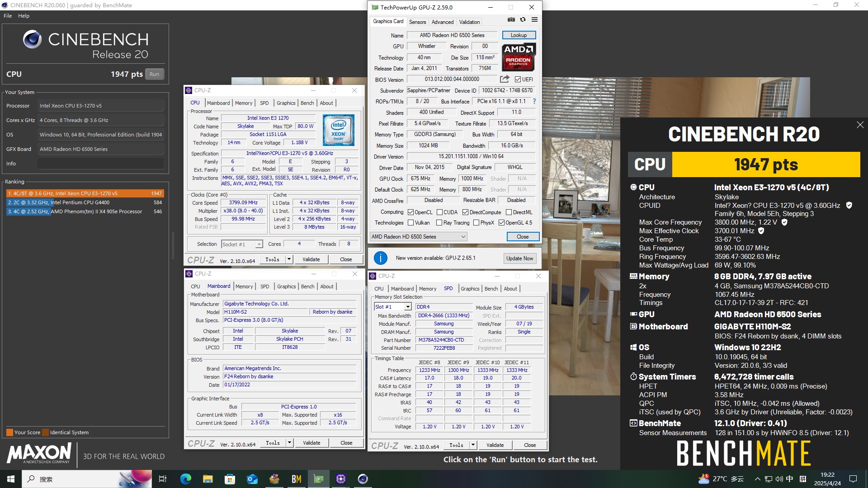Image resolution: width=868 pixels, height=488 pixels.
Task: Click the blue info icon in the update bar
Action: pyautogui.click(x=381, y=258)
